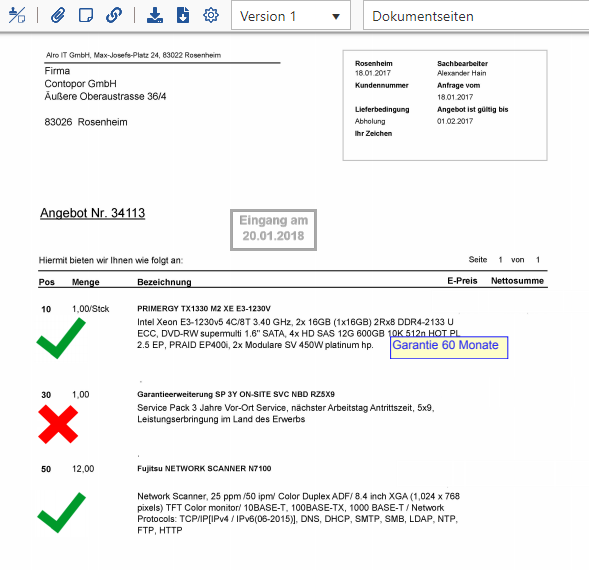Click the address line 83026 Rosenheim

point(86,122)
